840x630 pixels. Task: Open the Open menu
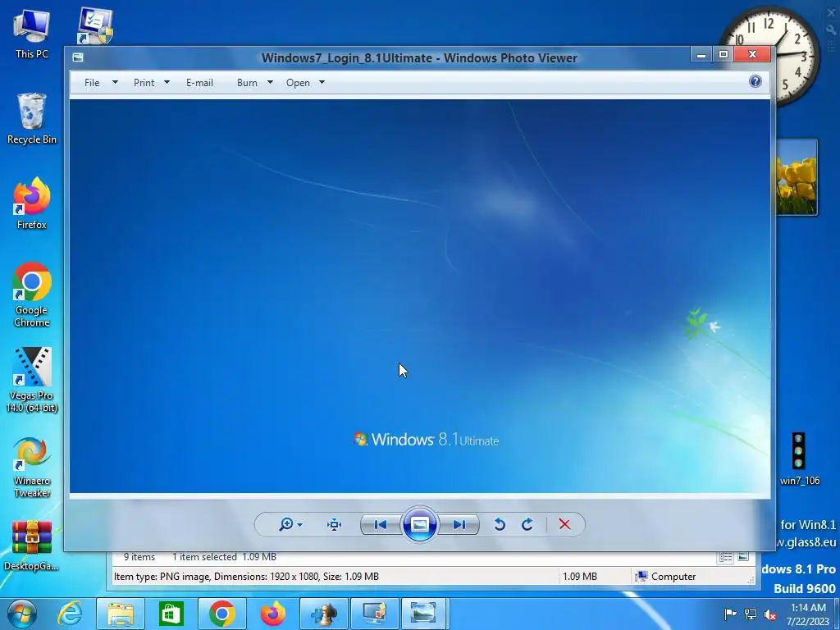tap(298, 83)
